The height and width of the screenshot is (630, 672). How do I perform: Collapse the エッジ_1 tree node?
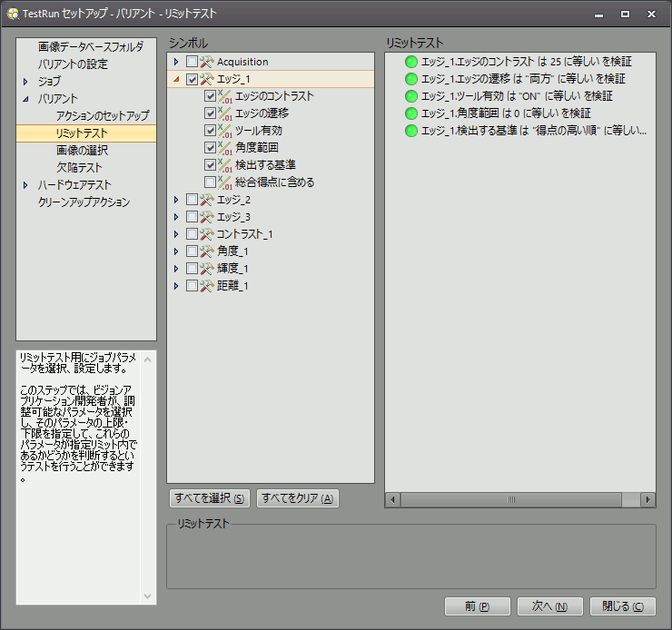tap(177, 80)
